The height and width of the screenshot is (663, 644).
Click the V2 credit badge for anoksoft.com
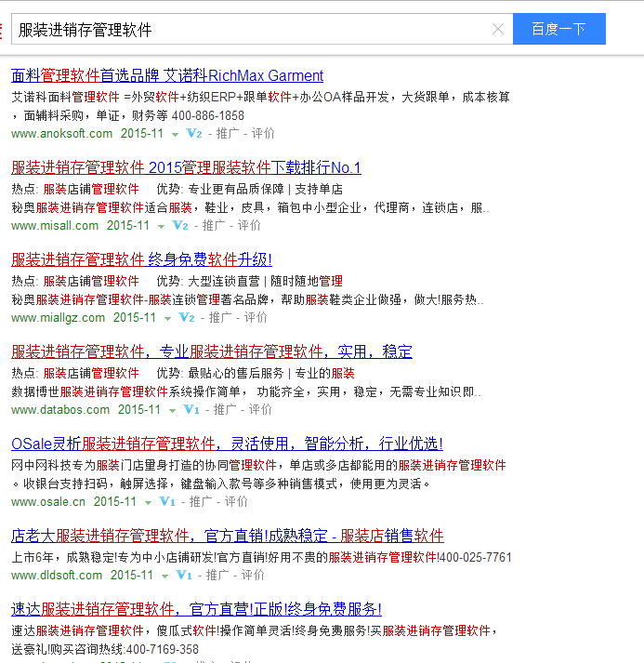[194, 134]
